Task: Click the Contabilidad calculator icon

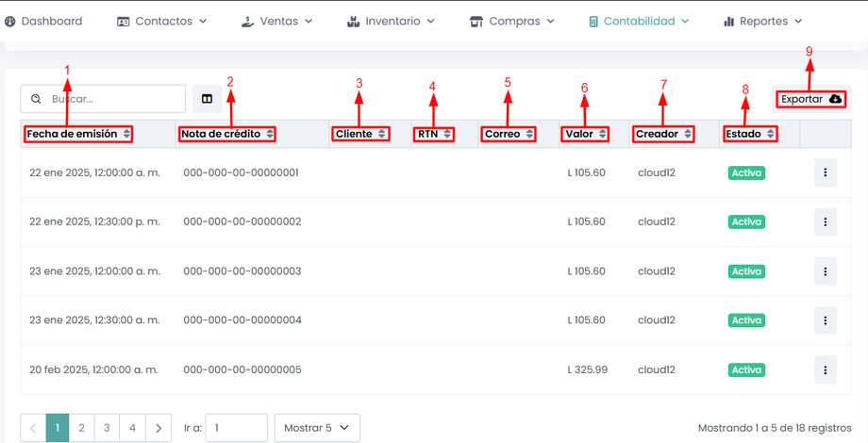Action: (593, 22)
